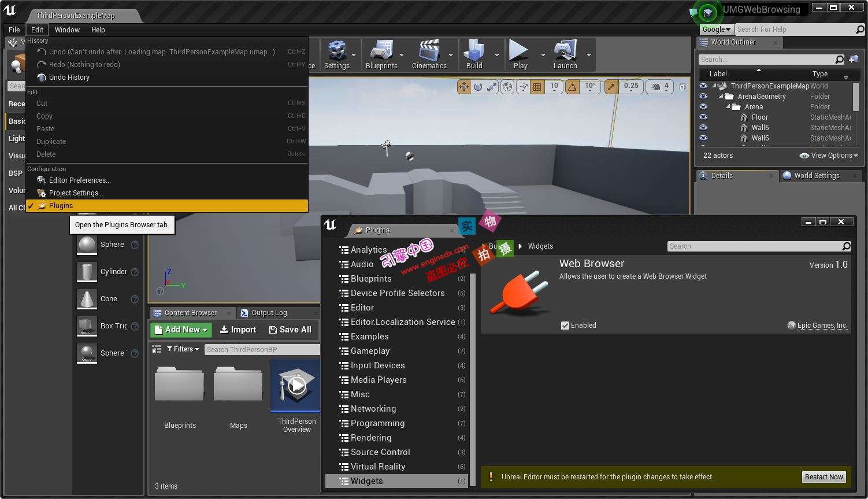The height and width of the screenshot is (499, 868).
Task: Toggle grid snapping in the viewport
Action: 537,87
